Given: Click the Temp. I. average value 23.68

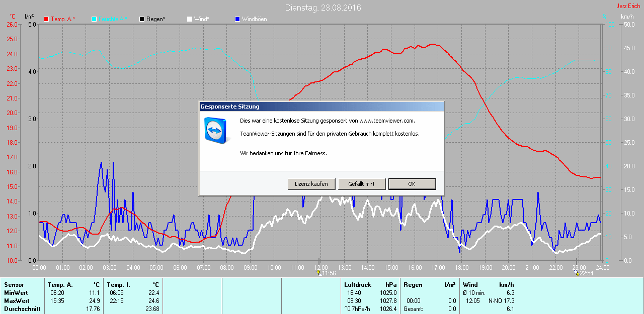Looking at the screenshot, I should [151, 309].
